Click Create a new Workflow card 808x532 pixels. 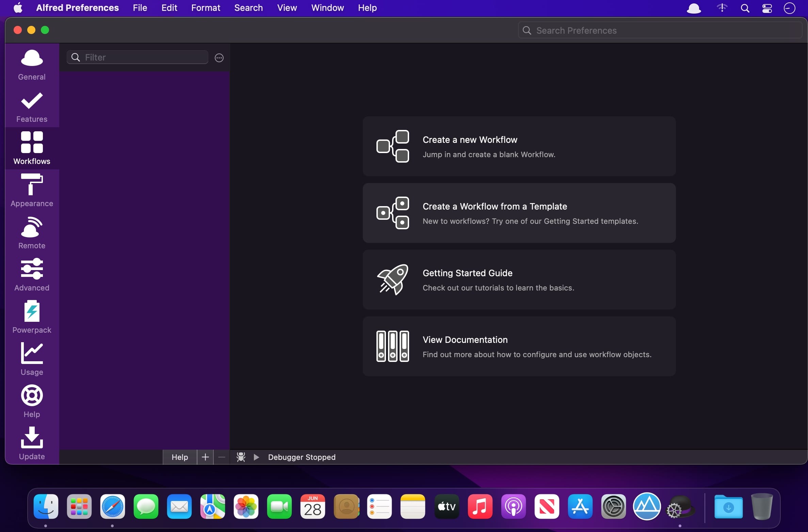click(x=519, y=146)
